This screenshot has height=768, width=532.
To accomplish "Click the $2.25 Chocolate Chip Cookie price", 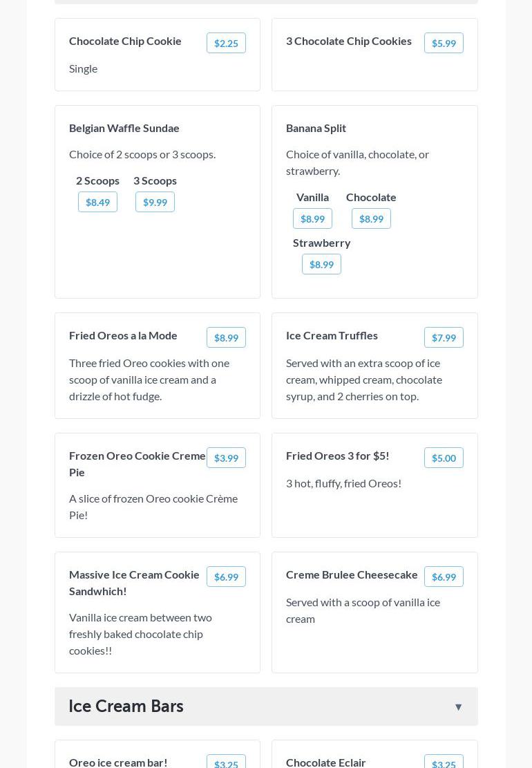I will (x=226, y=43).
